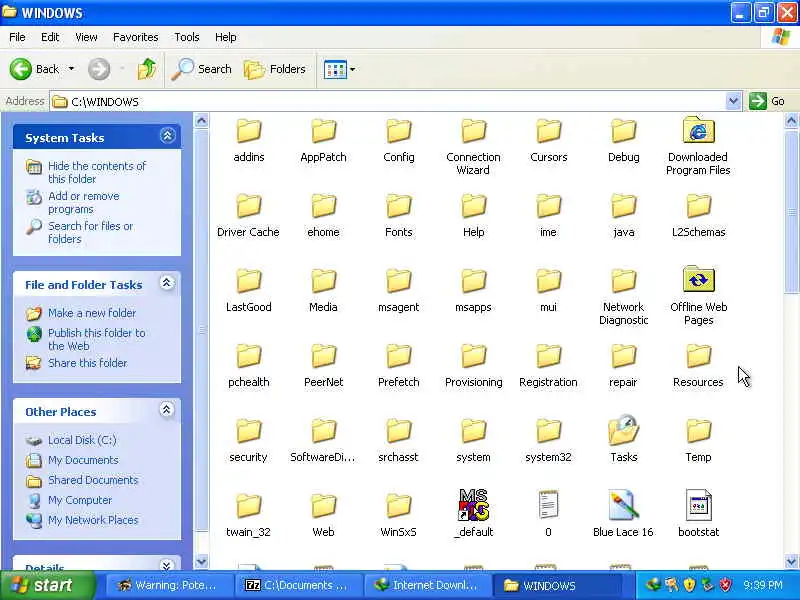Screen dimensions: 800x600
Task: Click task pane scrollbar up arrow
Action: pyautogui.click(x=202, y=121)
